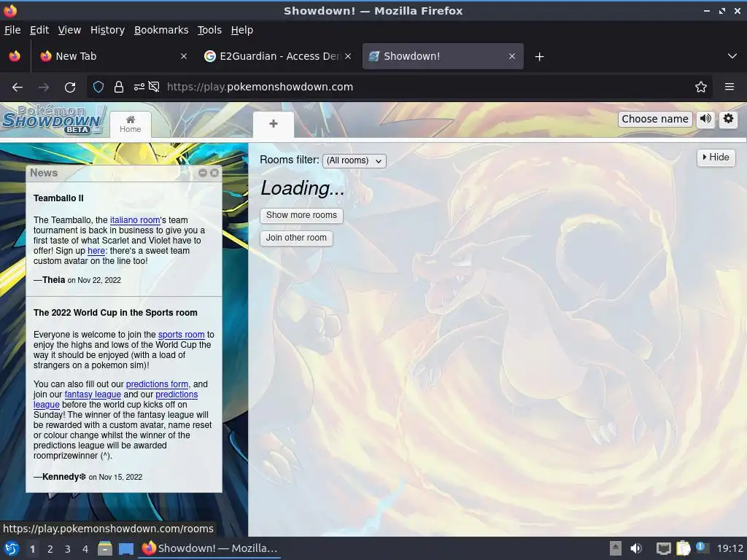Image resolution: width=747 pixels, height=560 pixels.
Task: Open the File menu
Action: (x=12, y=30)
